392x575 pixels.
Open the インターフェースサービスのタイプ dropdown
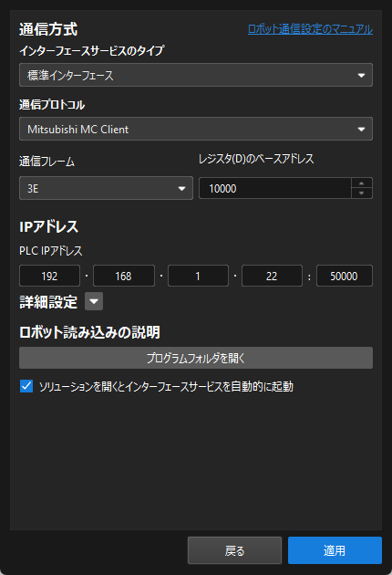(x=196, y=75)
